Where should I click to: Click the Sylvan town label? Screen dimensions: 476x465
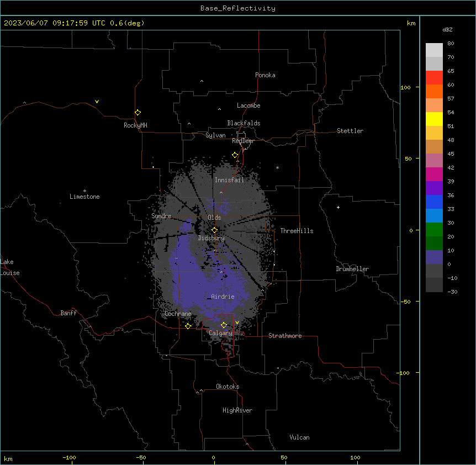215,135
